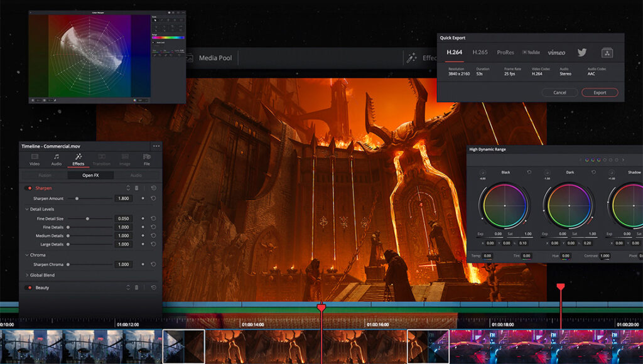Reorder Beauty effect with up-down arrows
Viewport: 643px width, 364px height.
[128, 288]
